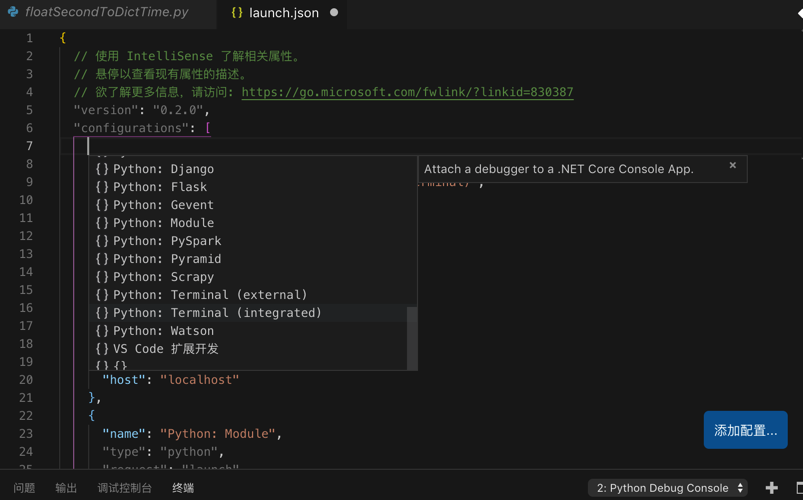Choose Python: PySpark from suggestions

(x=167, y=241)
